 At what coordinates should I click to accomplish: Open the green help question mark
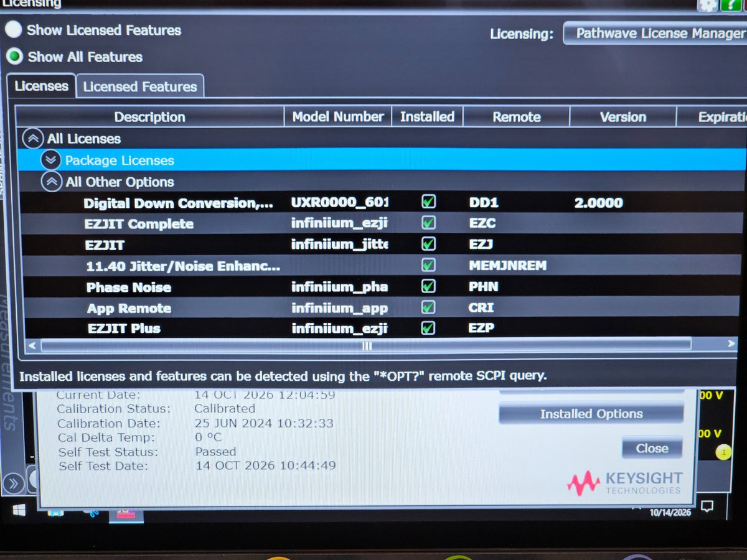click(x=731, y=4)
